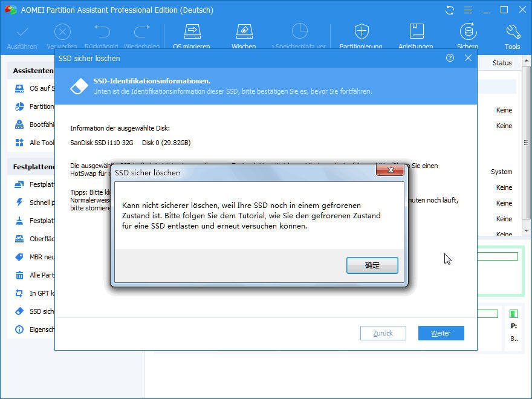Click the Assistenten section header
This screenshot has height=399, width=532.
[x=33, y=71]
